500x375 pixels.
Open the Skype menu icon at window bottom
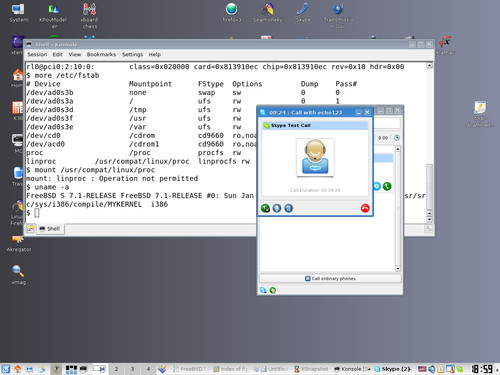[263, 290]
